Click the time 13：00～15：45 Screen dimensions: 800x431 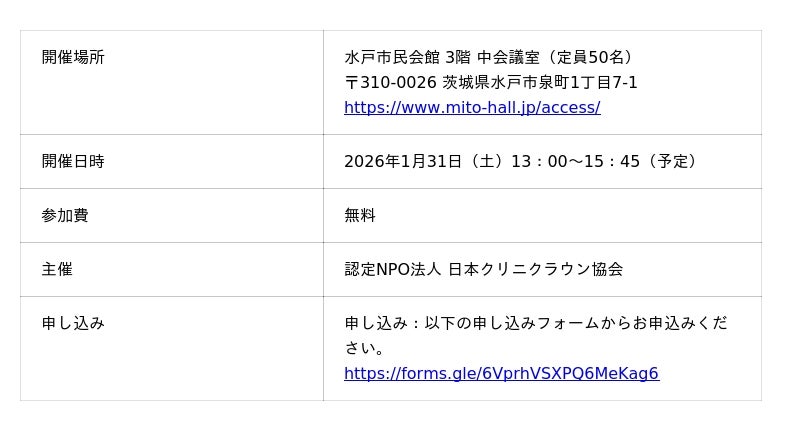pyautogui.click(x=575, y=162)
